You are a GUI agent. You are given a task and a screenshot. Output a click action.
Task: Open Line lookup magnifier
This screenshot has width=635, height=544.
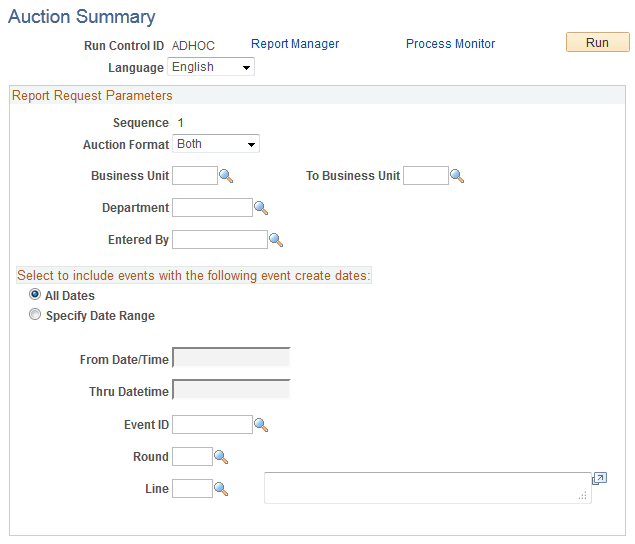[x=221, y=489]
